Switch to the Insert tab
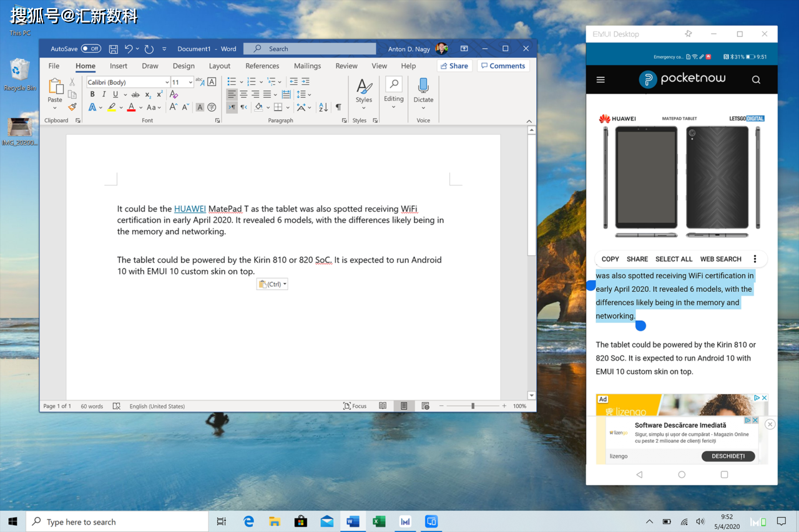 [119, 65]
